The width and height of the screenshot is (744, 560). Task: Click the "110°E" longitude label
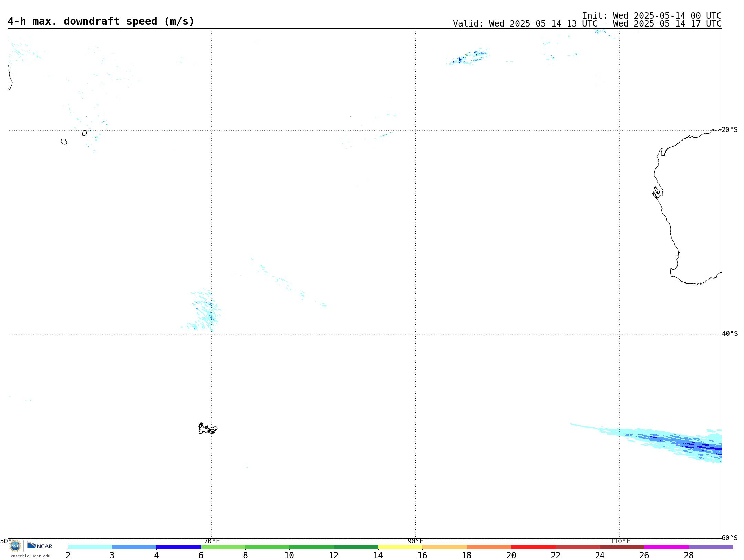(620, 541)
